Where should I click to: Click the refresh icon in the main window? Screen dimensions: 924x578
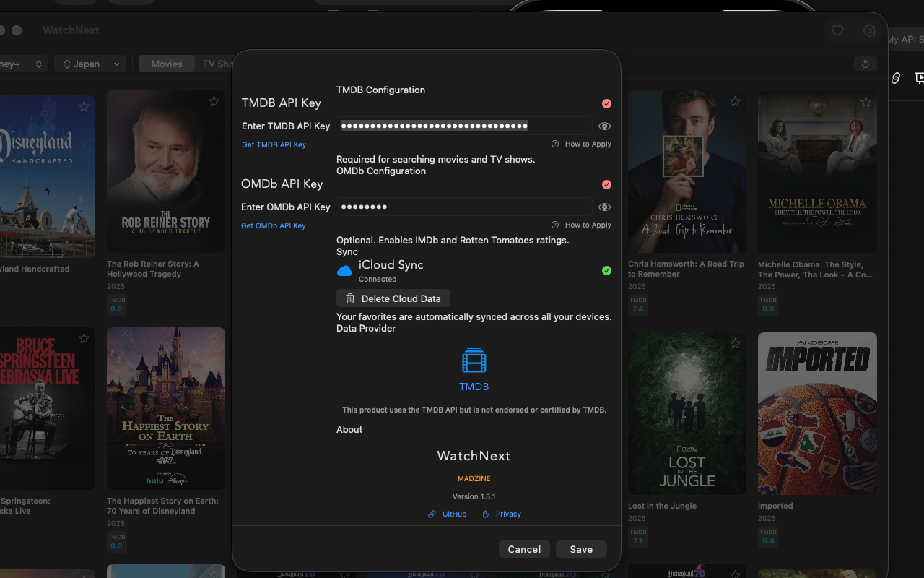point(866,64)
